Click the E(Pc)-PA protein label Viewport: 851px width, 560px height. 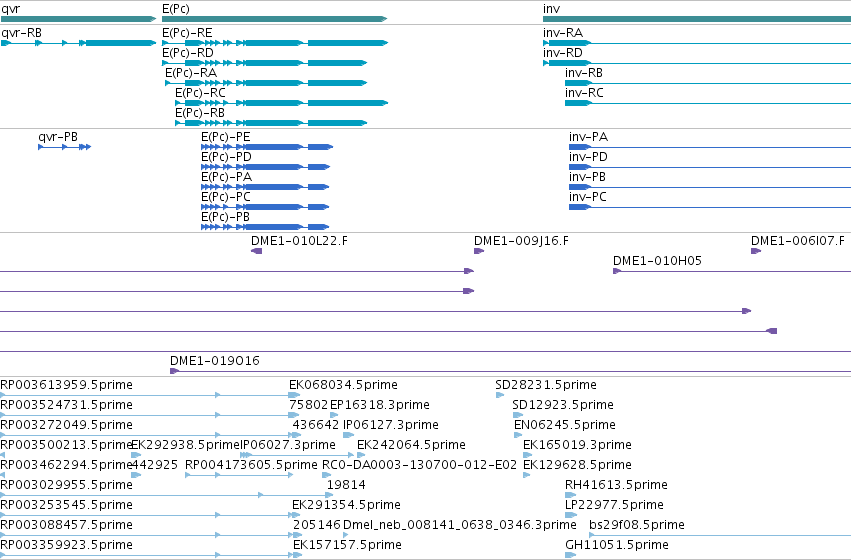pyautogui.click(x=226, y=177)
